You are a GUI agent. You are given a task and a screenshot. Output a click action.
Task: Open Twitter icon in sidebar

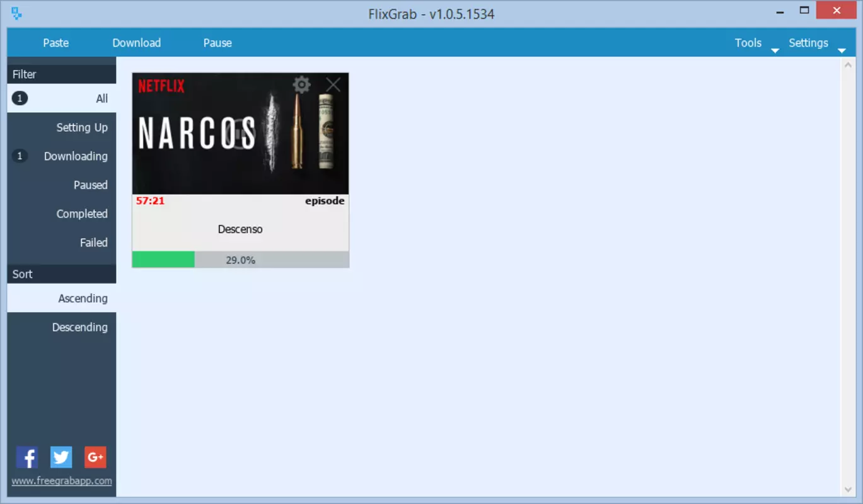pos(61,457)
